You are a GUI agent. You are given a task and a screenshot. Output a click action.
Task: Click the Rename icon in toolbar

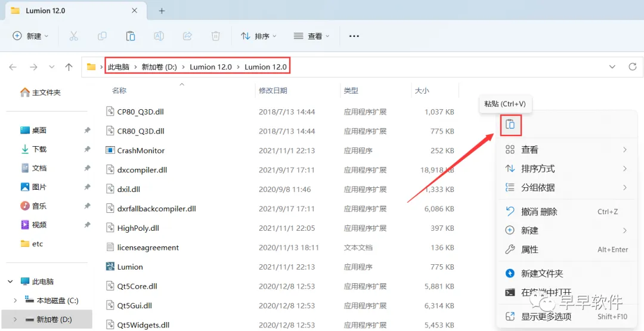[x=159, y=36]
